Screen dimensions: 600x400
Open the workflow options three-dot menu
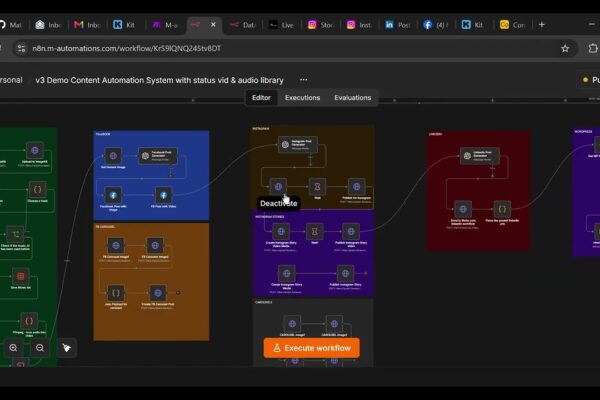pos(303,80)
